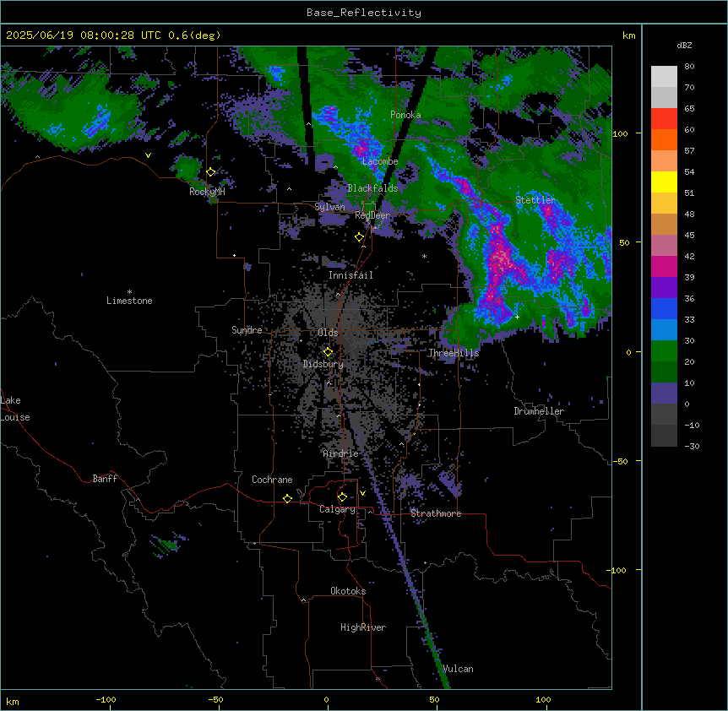Select the yellow 51-54 dBZ legend swatch
This screenshot has width=728, height=711.
(664, 182)
